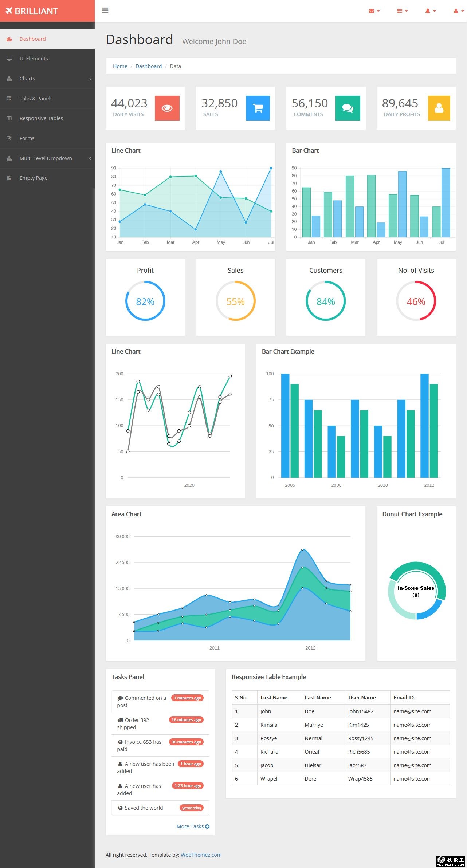Toggle the sidebar with the hamburger icon
Image resolution: width=467 pixels, height=868 pixels.
105,10
